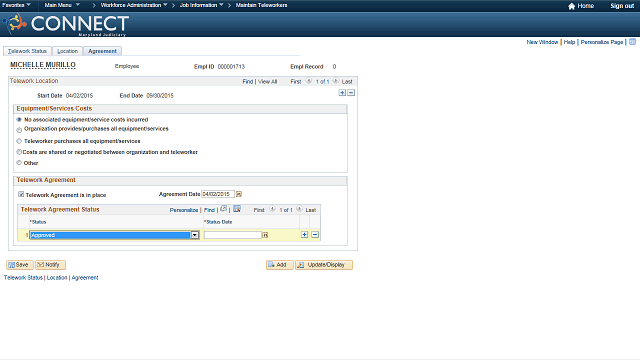Click the Home icon in top bar
Image resolution: width=640 pixels, height=360 pixels.
coord(571,6)
